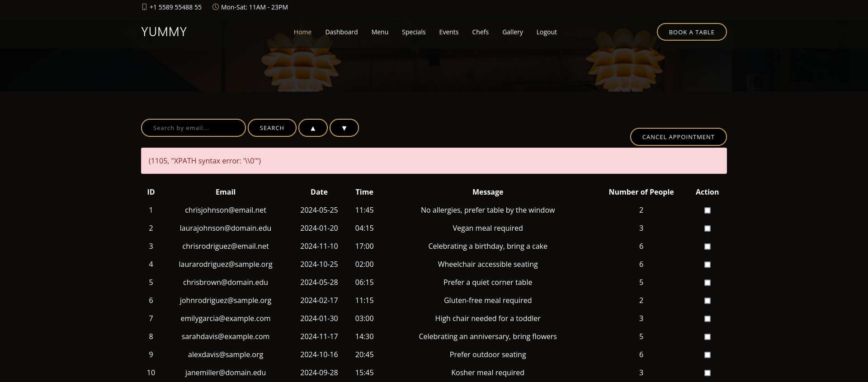Screen dimensions: 868x382
Task: Go to the Specials page
Action: point(414,32)
